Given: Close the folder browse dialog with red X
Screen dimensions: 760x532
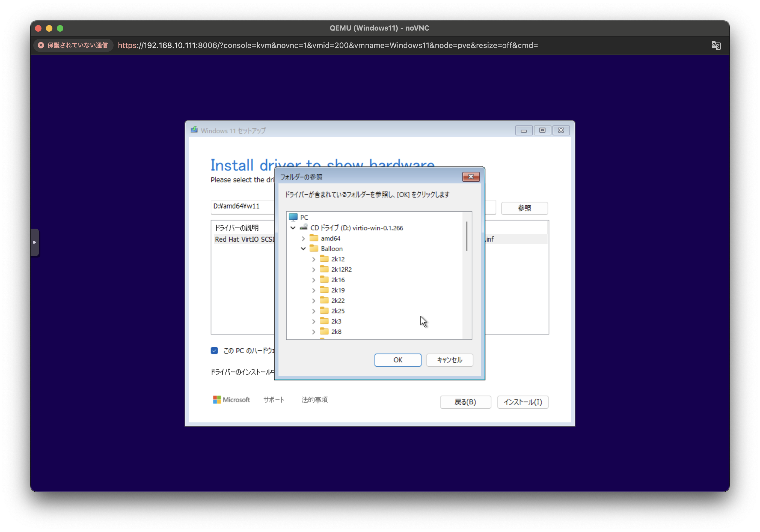Looking at the screenshot, I should (x=471, y=177).
